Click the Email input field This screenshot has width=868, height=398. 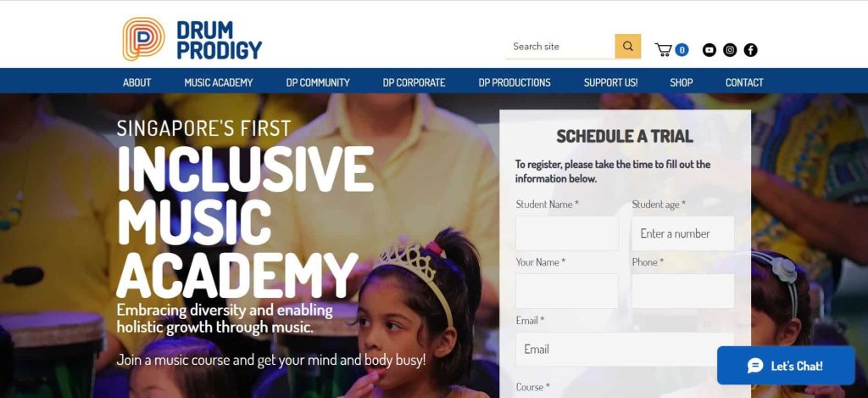[x=625, y=350]
